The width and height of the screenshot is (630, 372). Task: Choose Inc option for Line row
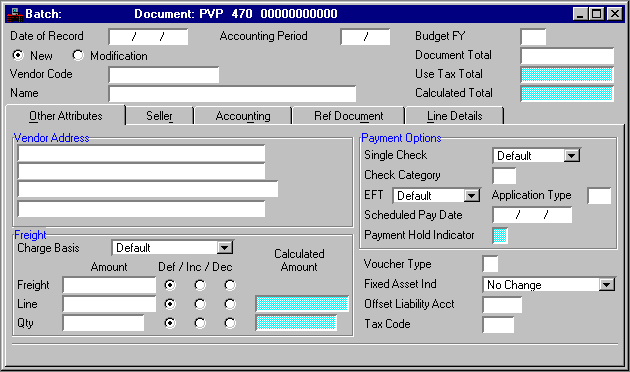tap(200, 304)
